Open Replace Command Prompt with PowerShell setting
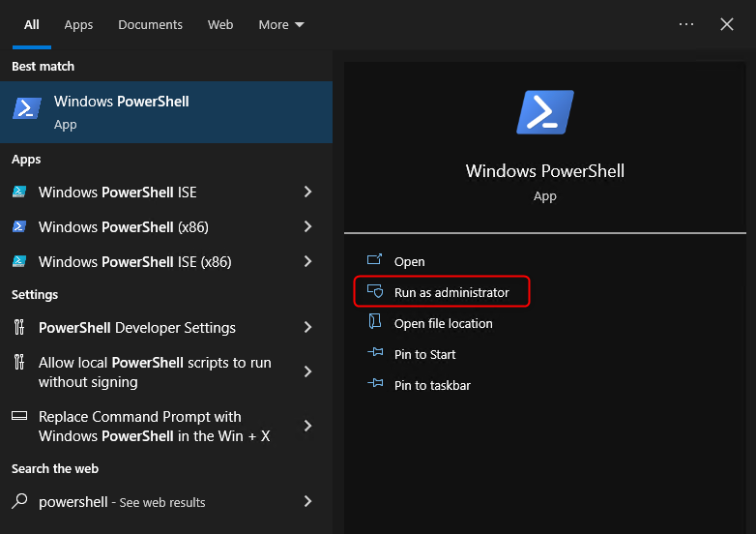Viewport: 756px width, 534px height. pos(166,426)
